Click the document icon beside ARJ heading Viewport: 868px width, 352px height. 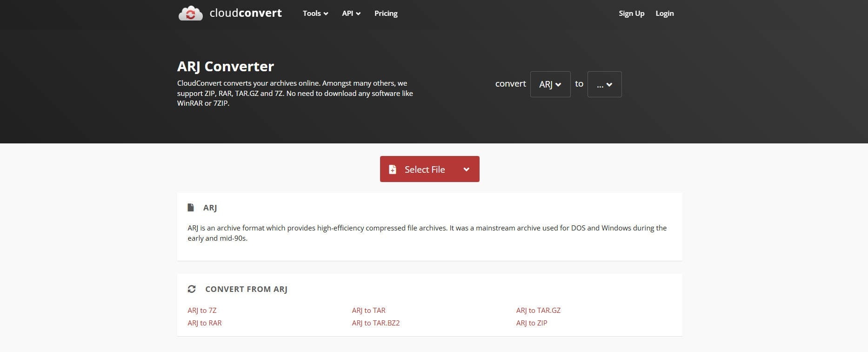(x=191, y=207)
